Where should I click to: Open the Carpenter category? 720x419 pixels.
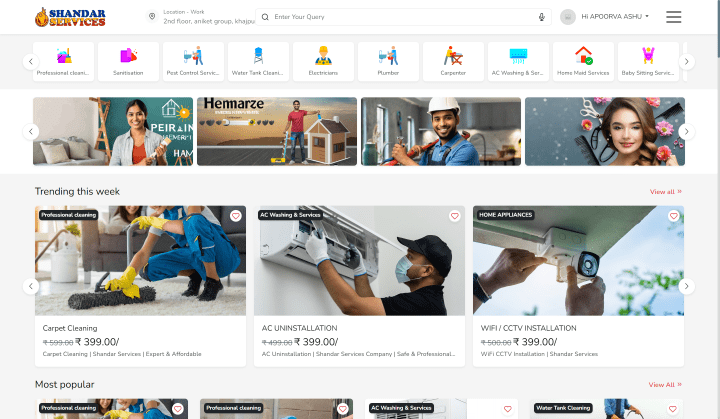pyautogui.click(x=453, y=56)
